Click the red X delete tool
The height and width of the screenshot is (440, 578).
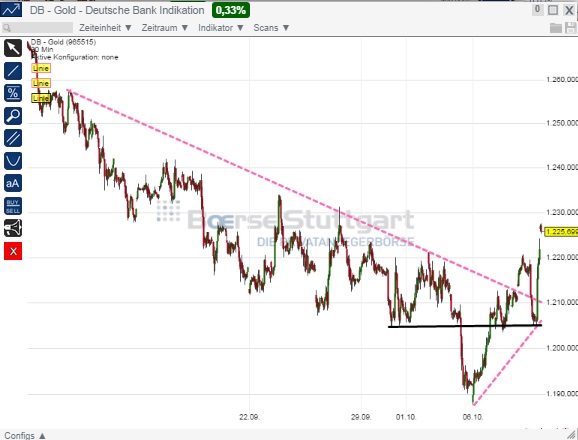[13, 251]
